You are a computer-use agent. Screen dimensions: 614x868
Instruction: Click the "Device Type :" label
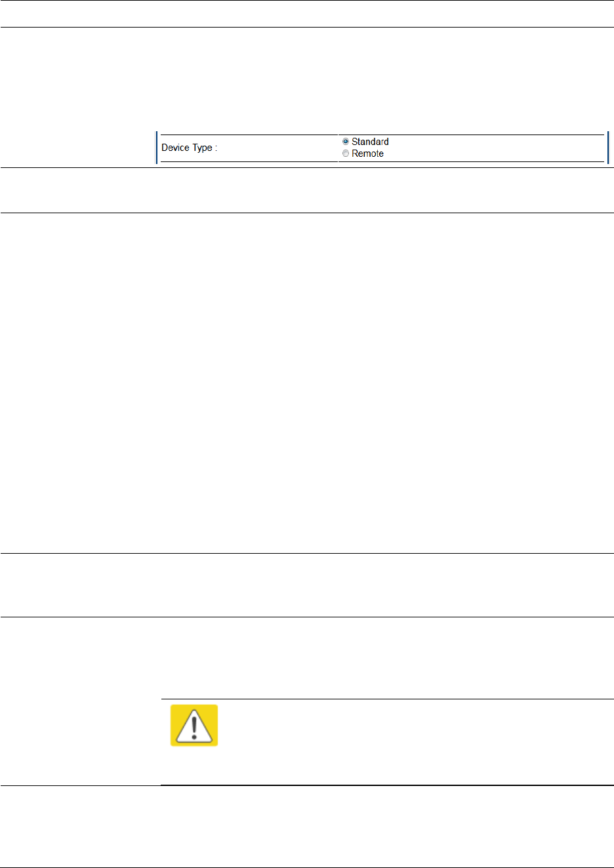tap(190, 148)
